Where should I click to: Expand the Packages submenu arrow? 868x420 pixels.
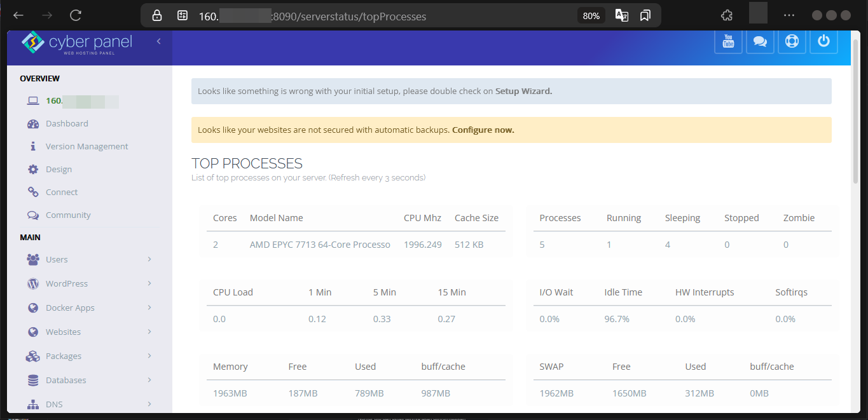pyautogui.click(x=149, y=356)
